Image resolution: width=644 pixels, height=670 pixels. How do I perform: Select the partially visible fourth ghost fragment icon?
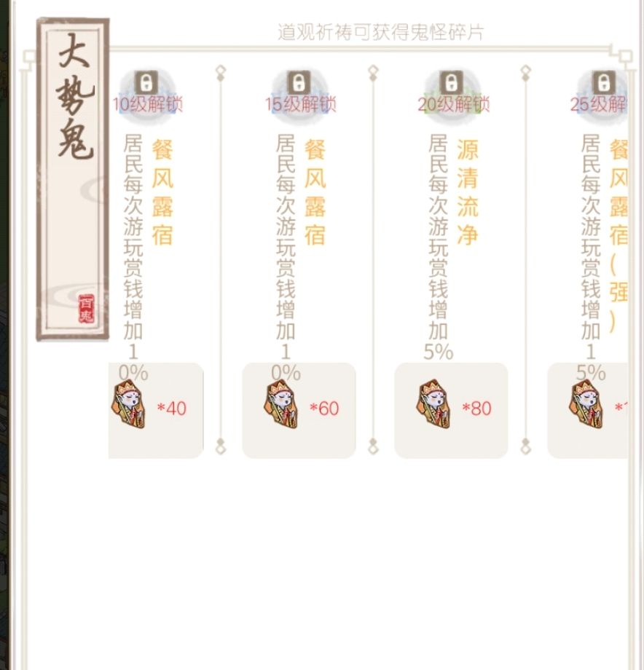(x=586, y=405)
